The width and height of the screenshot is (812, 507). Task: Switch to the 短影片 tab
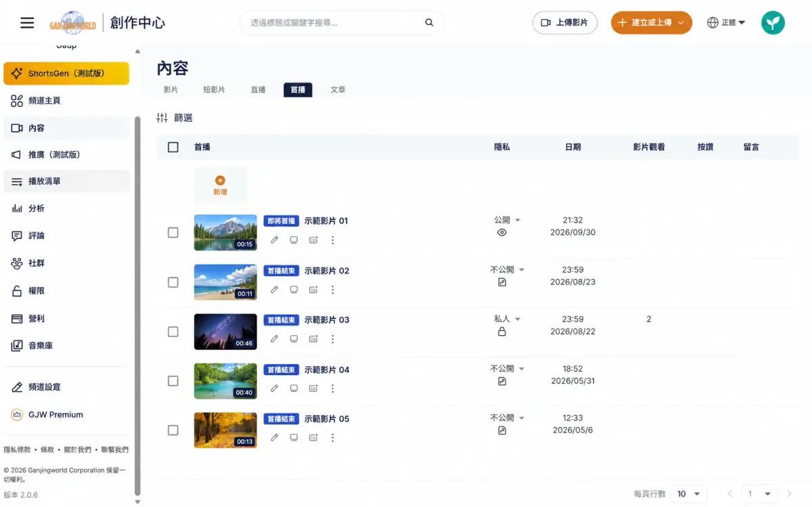[214, 89]
